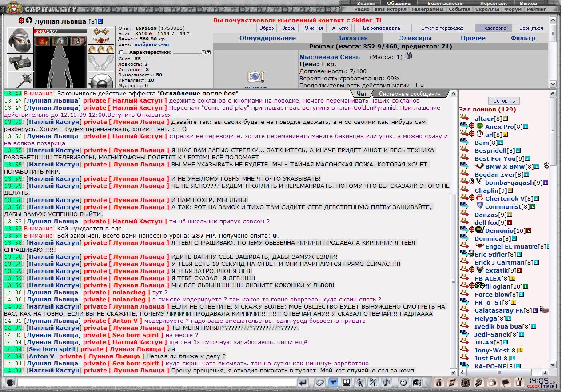Click the running figure icon in bottom toolbar
This screenshot has width=562, height=392.
tap(360, 382)
